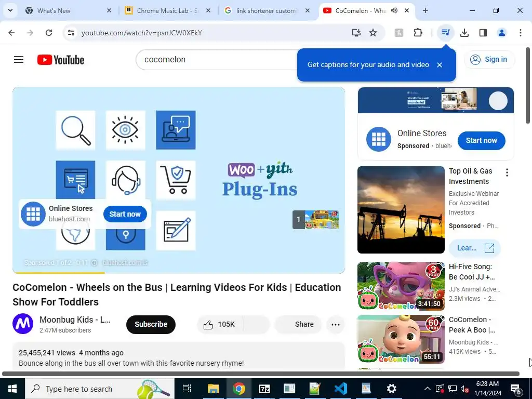Image resolution: width=532 pixels, height=399 pixels.
Task: Open the Windows Start menu
Action: [12, 389]
